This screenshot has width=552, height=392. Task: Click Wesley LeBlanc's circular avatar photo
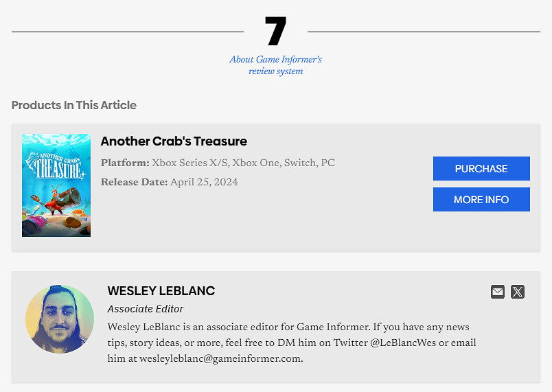pyautogui.click(x=60, y=319)
